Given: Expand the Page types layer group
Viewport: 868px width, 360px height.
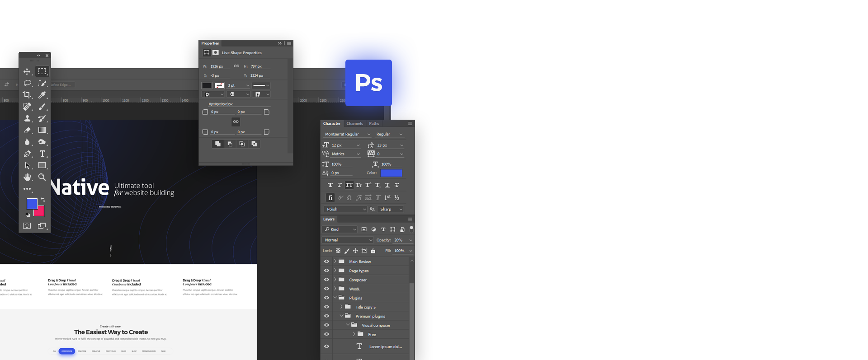Looking at the screenshot, I should (x=335, y=271).
